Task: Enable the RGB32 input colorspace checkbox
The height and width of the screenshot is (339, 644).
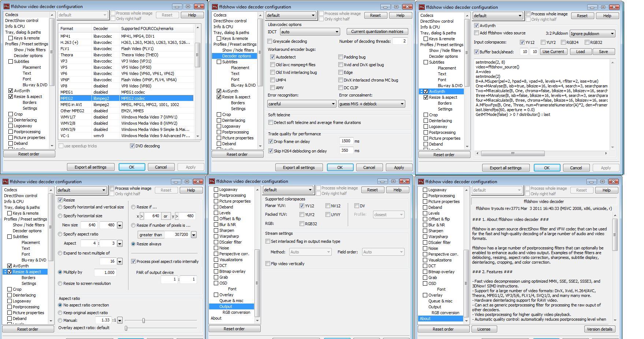Action: click(x=587, y=42)
